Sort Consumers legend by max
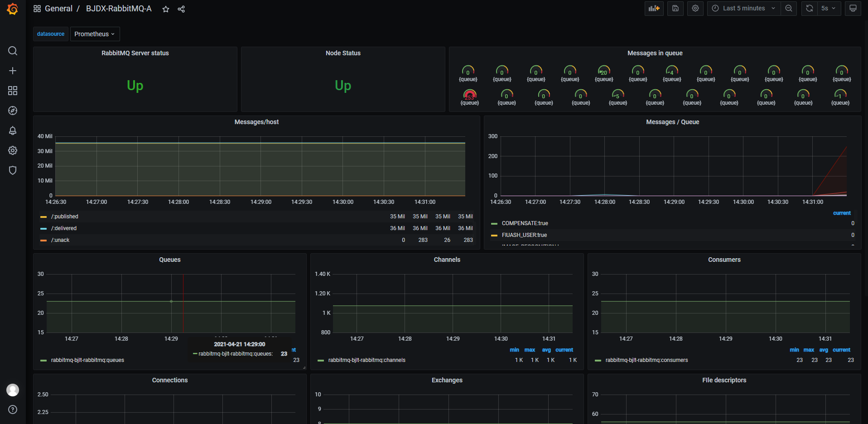 pyautogui.click(x=809, y=350)
